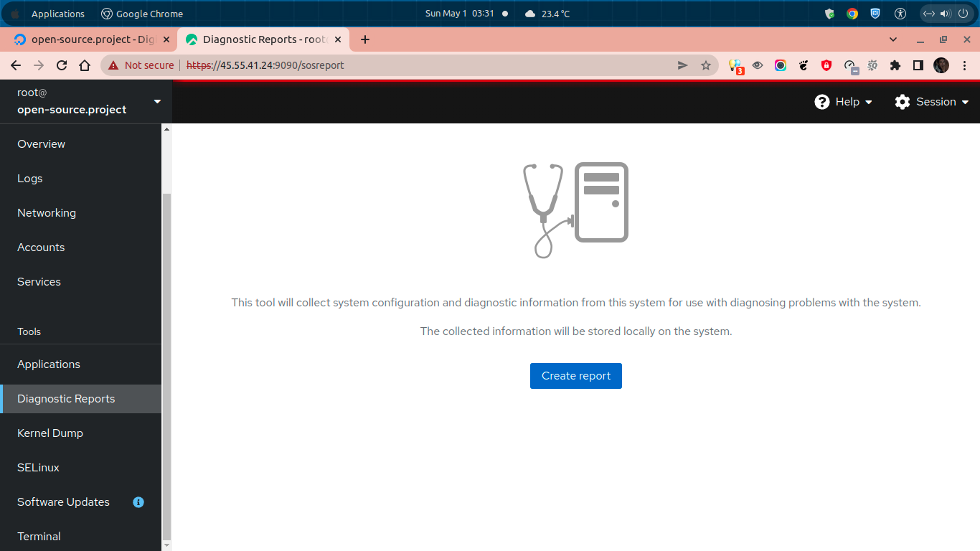Viewport: 980px width, 551px height.
Task: Click the Create report button
Action: [576, 376]
